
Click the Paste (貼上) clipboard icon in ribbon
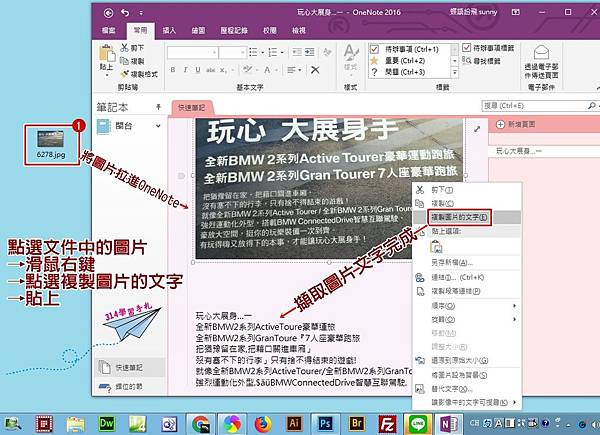pyautogui.click(x=107, y=53)
